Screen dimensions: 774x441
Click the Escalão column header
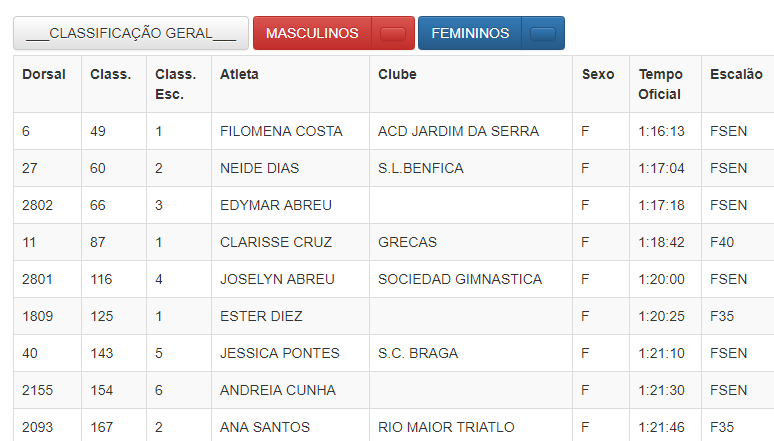pos(736,74)
